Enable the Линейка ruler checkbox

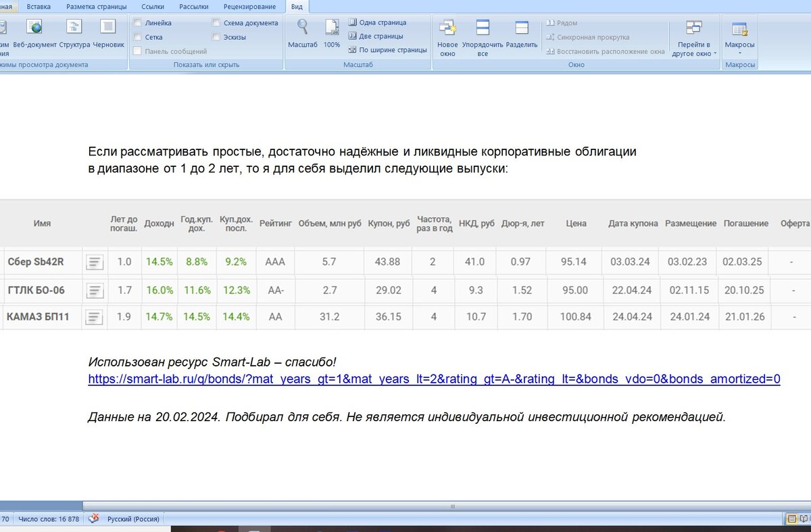(x=138, y=22)
